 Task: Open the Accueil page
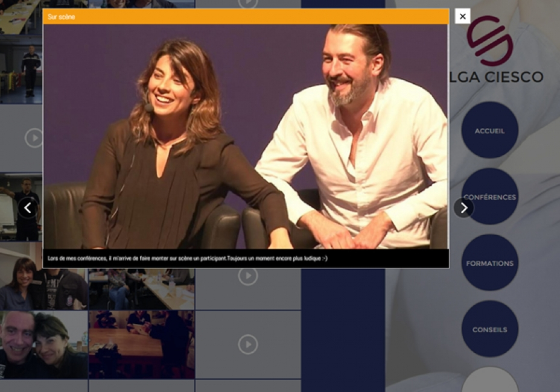[x=489, y=131]
